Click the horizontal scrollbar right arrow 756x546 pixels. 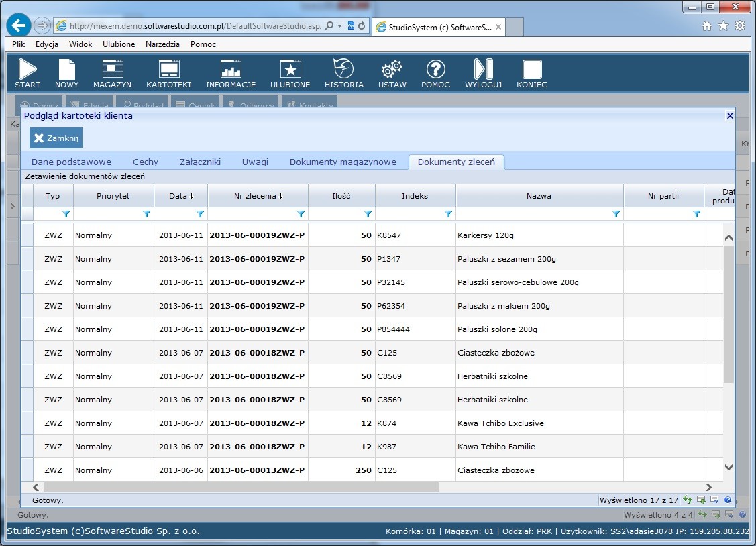(708, 487)
